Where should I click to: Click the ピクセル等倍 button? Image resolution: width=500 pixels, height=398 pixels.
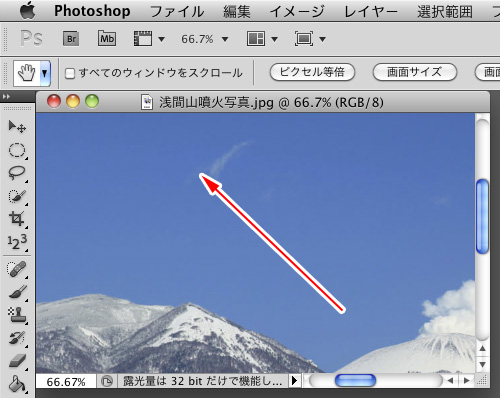(312, 72)
